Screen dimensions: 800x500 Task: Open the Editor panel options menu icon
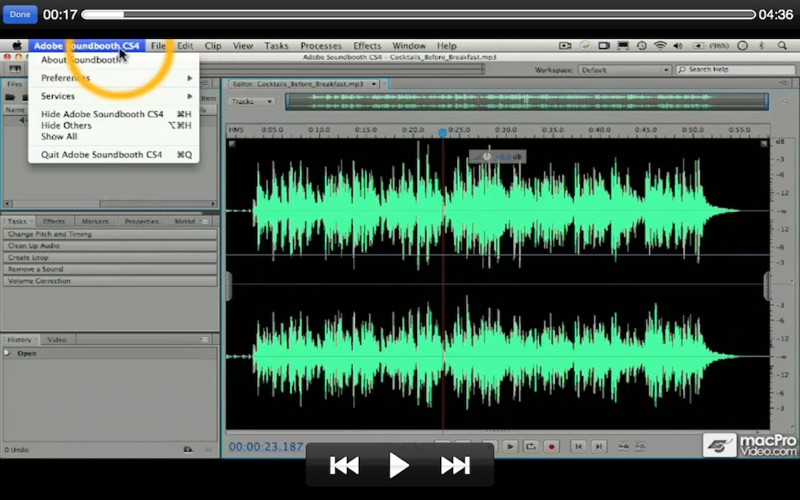785,84
